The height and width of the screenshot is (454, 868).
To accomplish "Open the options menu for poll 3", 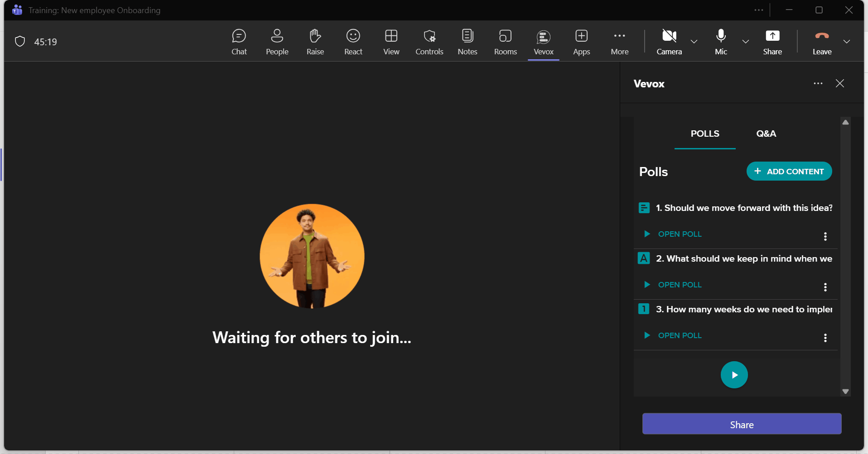I will click(x=825, y=338).
